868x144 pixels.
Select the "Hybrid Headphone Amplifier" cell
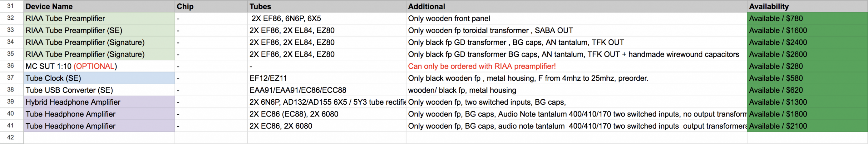tap(99, 102)
